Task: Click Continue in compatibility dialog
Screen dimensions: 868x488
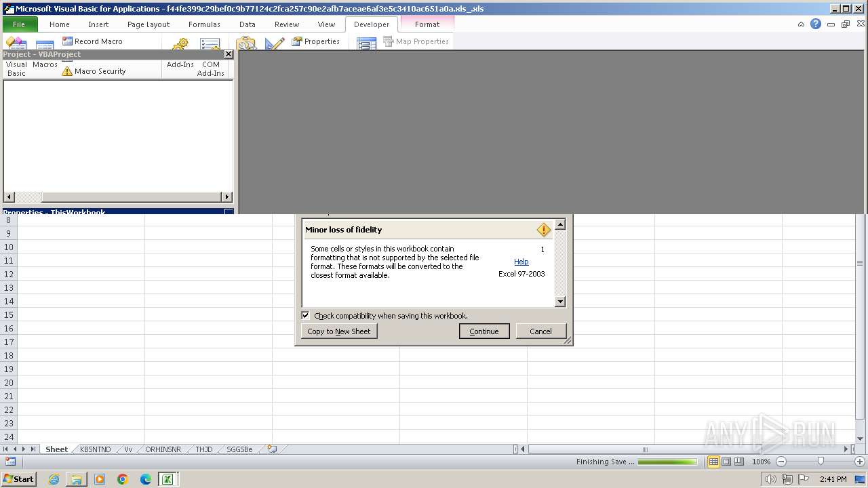Action: coord(484,331)
